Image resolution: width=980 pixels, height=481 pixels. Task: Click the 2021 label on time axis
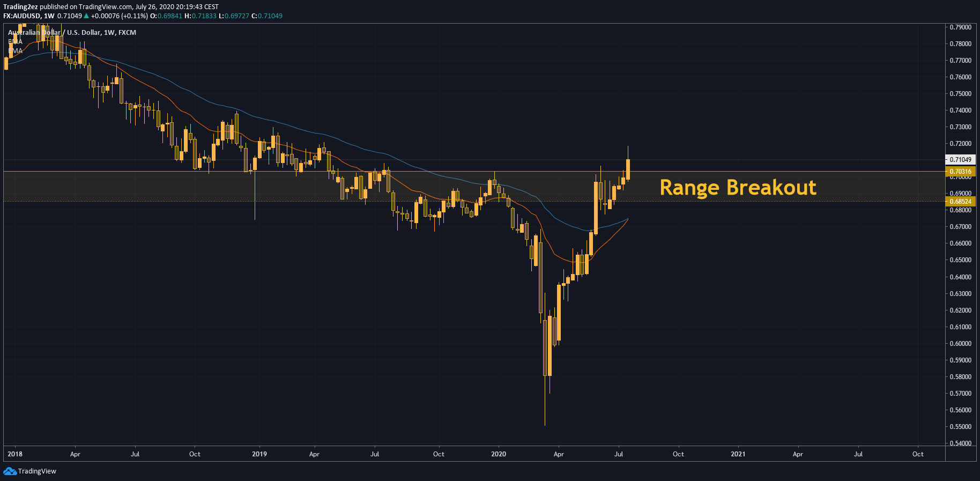(738, 454)
